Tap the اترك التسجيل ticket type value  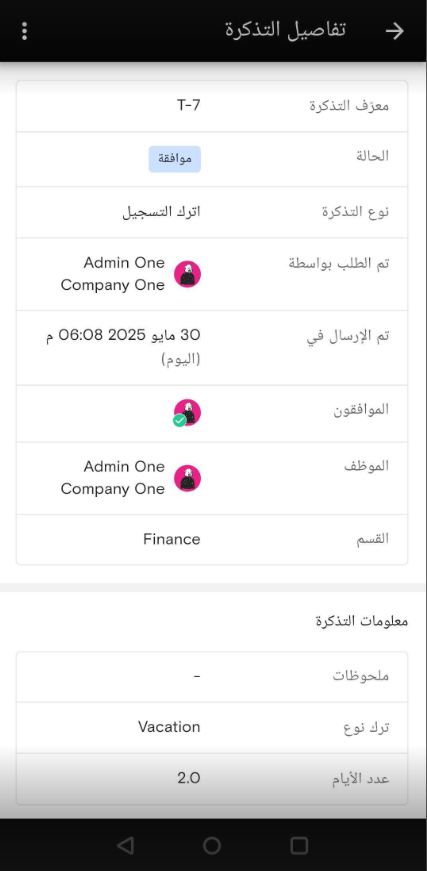[x=162, y=212]
